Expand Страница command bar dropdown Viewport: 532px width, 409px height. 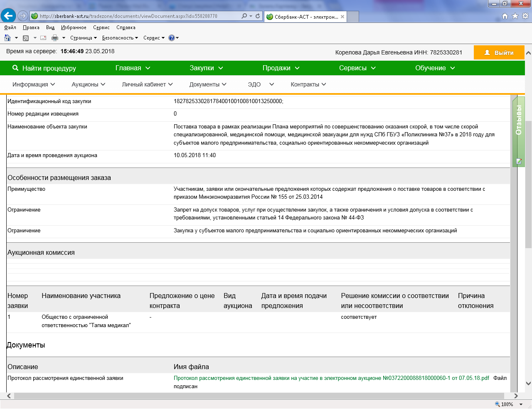84,38
